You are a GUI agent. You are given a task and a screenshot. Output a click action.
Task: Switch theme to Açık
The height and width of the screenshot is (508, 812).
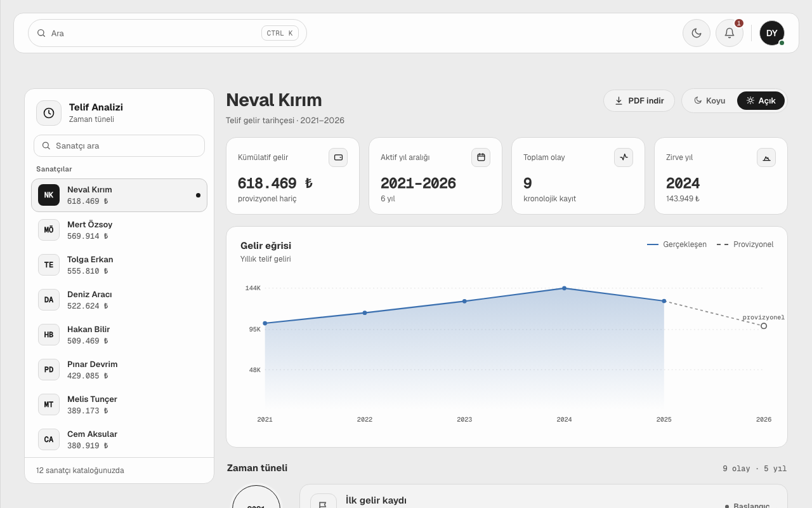(x=761, y=100)
